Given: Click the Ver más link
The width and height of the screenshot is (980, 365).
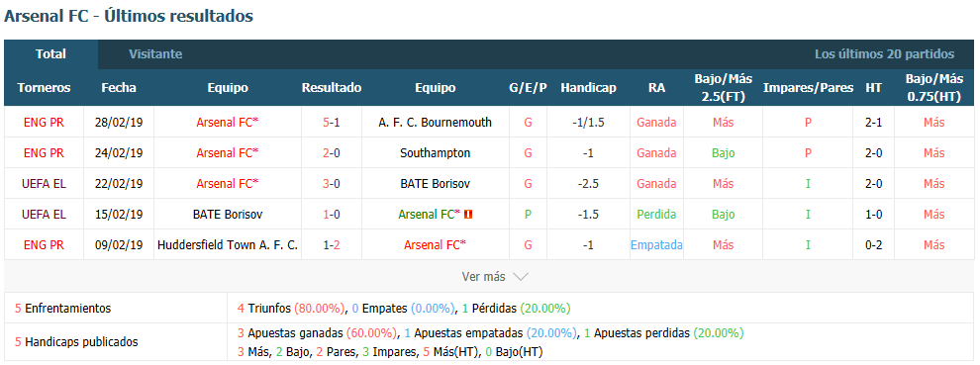Looking at the screenshot, I should tap(484, 276).
